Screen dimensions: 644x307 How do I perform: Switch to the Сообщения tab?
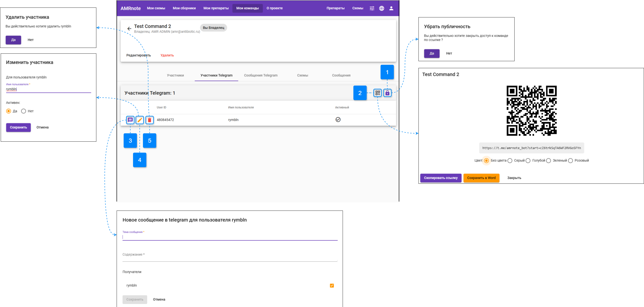pyautogui.click(x=341, y=75)
